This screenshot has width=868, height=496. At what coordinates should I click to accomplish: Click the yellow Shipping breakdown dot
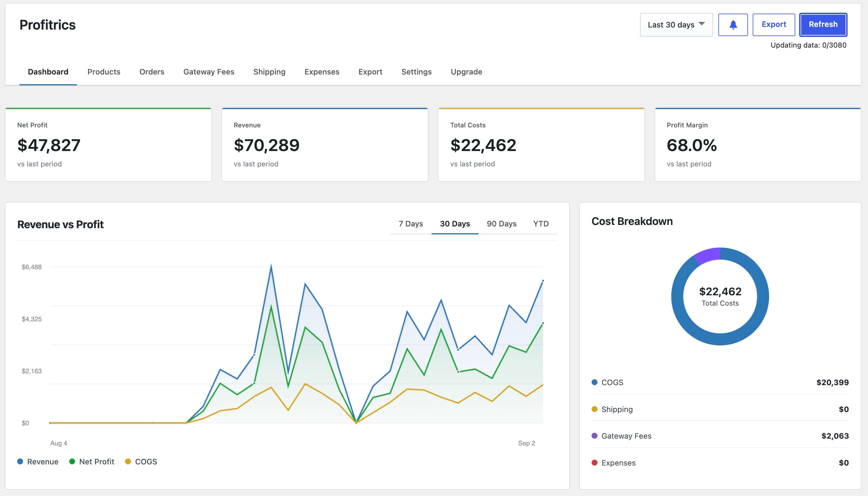click(x=595, y=409)
